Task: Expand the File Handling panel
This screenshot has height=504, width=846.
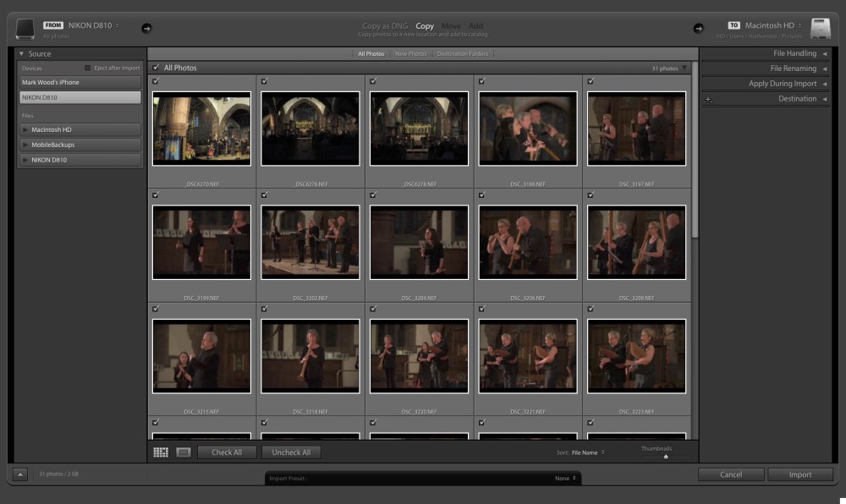Action: [824, 53]
